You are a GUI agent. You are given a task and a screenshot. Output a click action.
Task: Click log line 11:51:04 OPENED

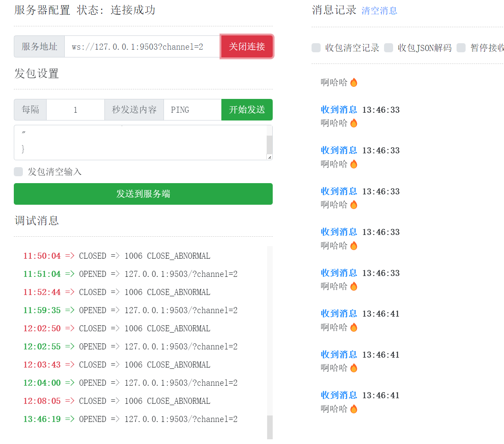pyautogui.click(x=130, y=274)
